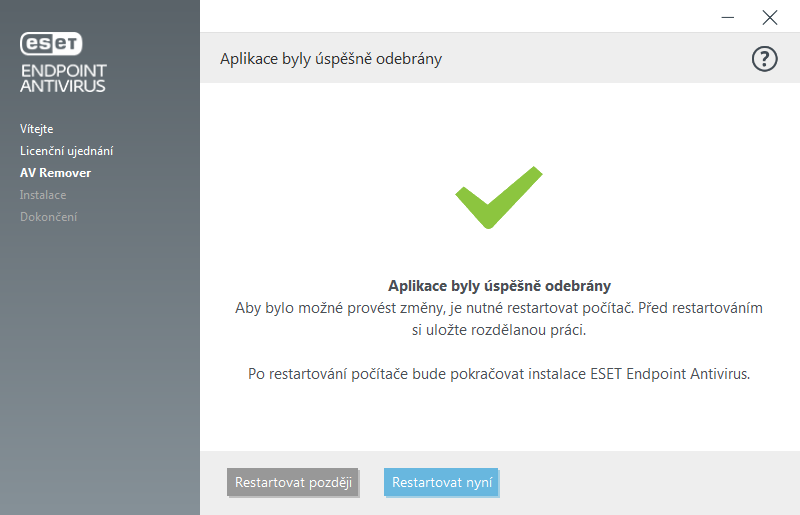Screen dimensions: 800x515
Task: Select the AV Remover step
Action: (55, 173)
